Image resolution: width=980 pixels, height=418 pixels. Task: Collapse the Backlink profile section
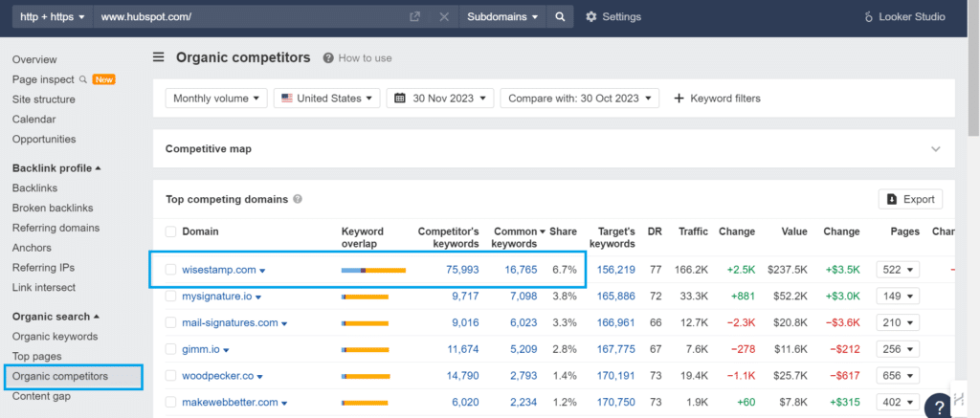pyautogui.click(x=56, y=168)
